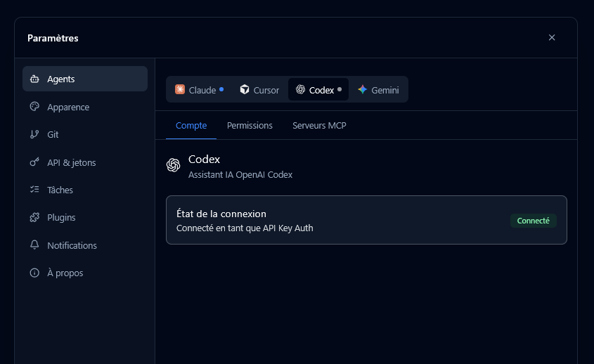The width and height of the screenshot is (594, 364).
Task: Select the Tâches section
Action: pyautogui.click(x=85, y=190)
